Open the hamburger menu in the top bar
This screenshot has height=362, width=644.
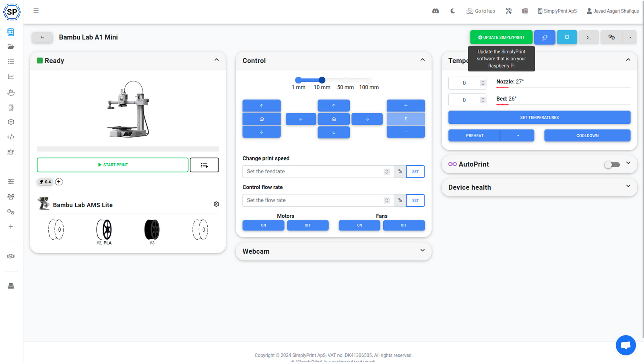(x=36, y=11)
